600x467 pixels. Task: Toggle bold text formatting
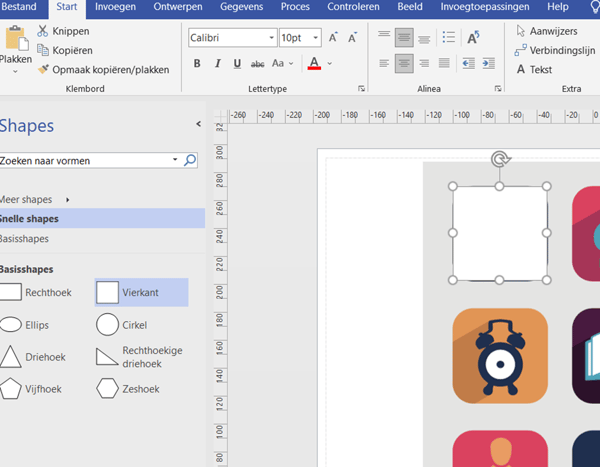point(197,64)
